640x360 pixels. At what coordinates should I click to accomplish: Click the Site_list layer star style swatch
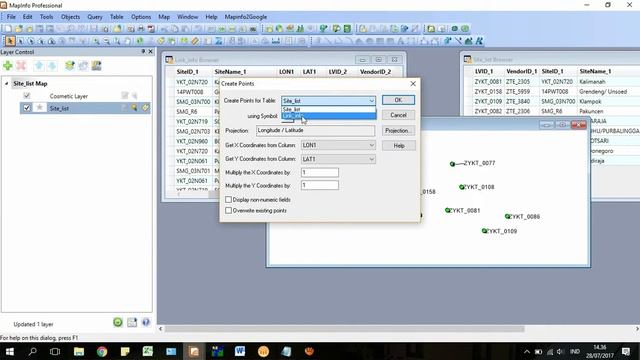tap(40, 108)
